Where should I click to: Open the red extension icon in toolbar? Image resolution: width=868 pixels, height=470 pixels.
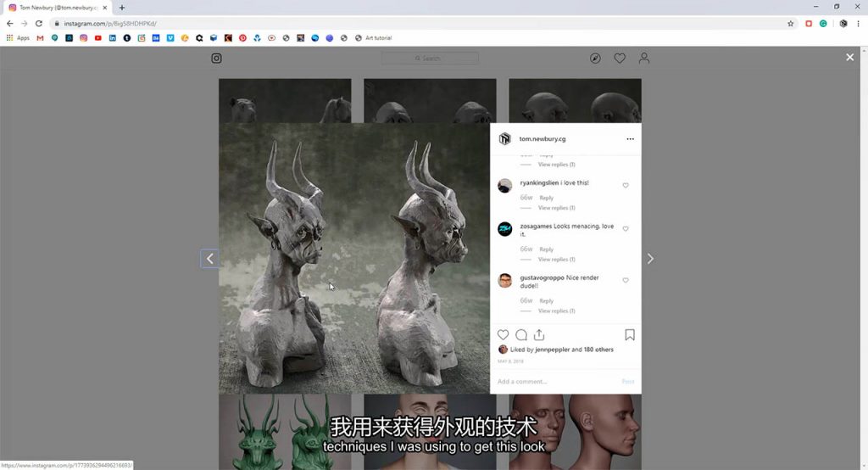coord(809,23)
